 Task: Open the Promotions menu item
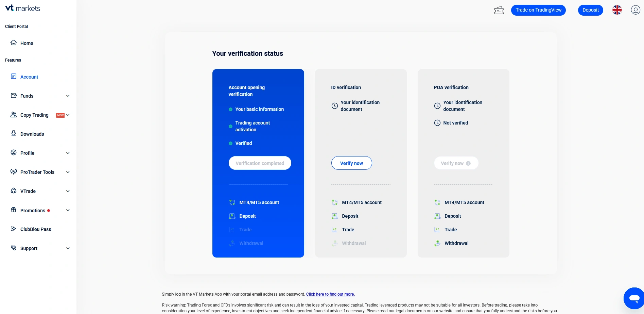click(x=33, y=211)
